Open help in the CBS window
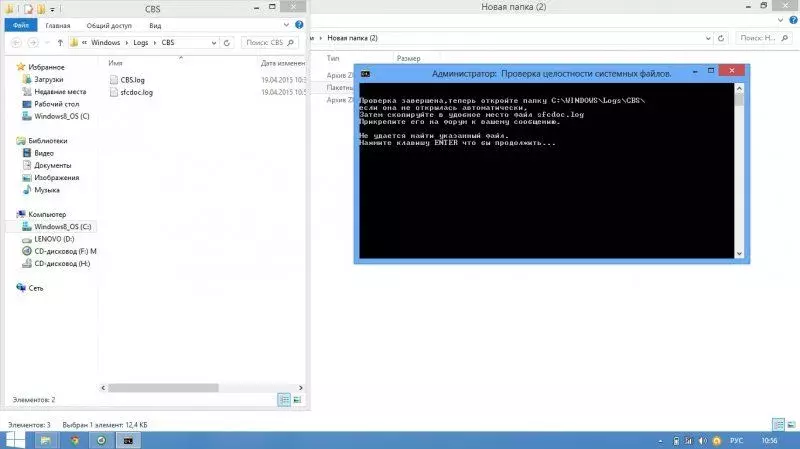The height and width of the screenshot is (449, 800). click(299, 24)
